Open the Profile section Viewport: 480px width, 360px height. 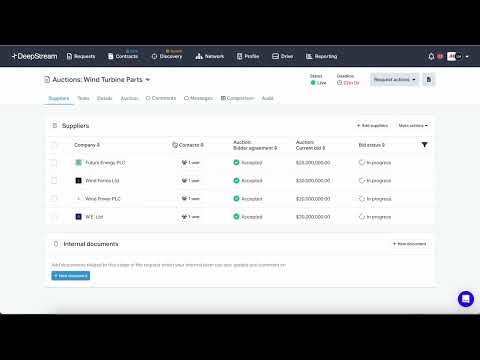pyautogui.click(x=248, y=56)
